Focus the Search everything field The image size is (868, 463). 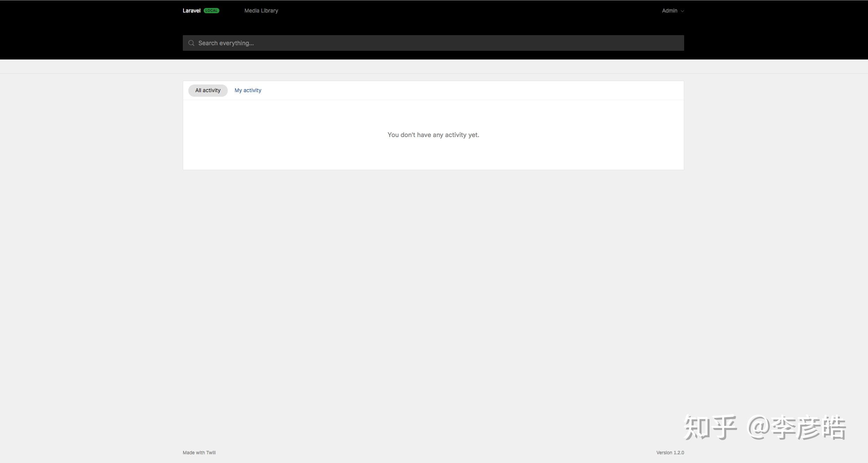click(433, 43)
